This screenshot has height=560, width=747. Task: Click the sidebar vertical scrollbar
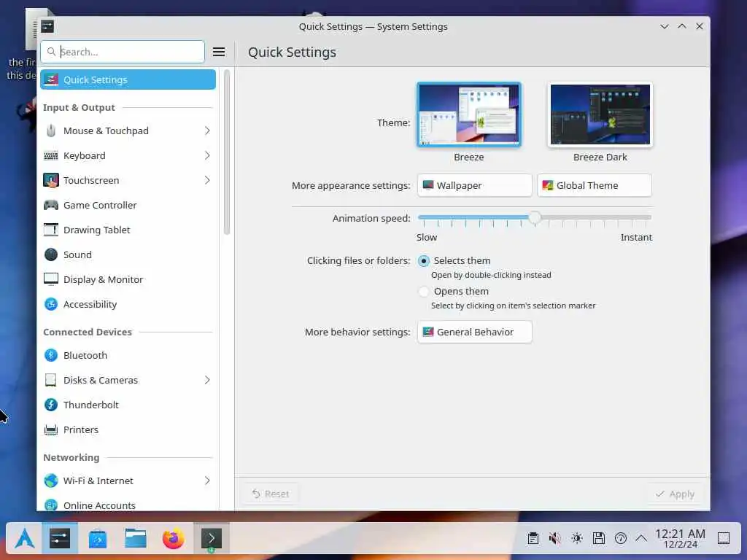(x=227, y=152)
